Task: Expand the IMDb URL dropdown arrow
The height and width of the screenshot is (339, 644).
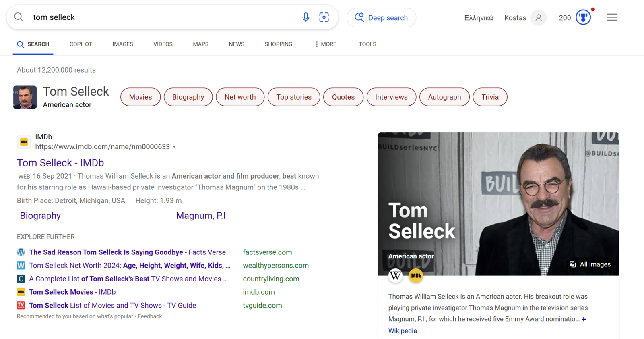Action: click(x=174, y=147)
